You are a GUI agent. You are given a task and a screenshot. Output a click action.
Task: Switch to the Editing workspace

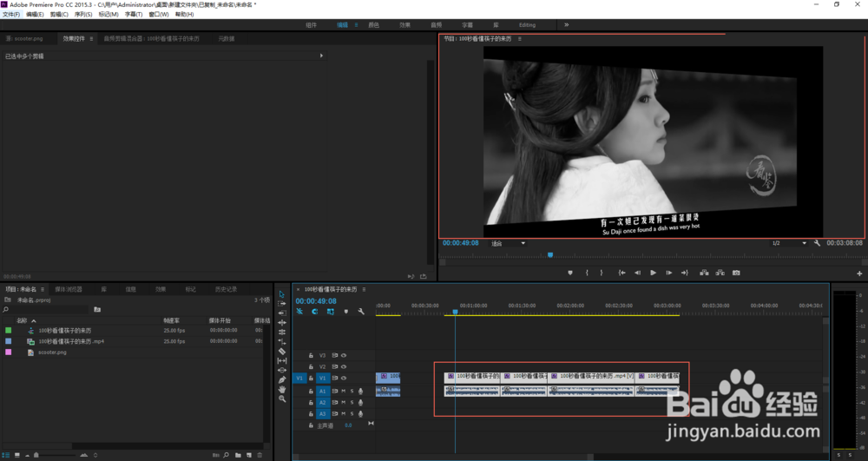527,25
